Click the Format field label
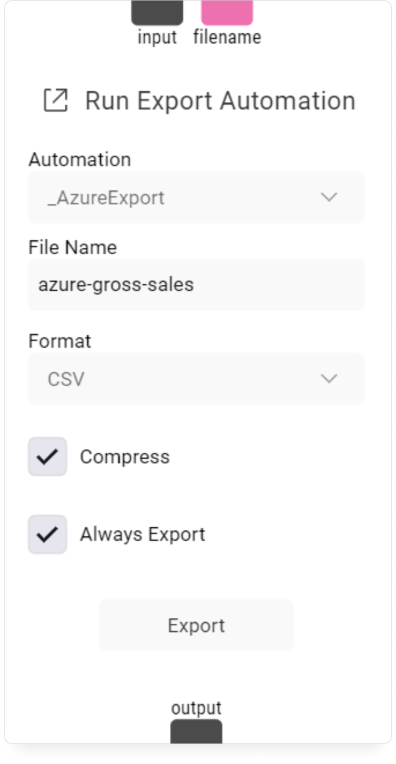The image size is (396, 764). click(x=59, y=341)
